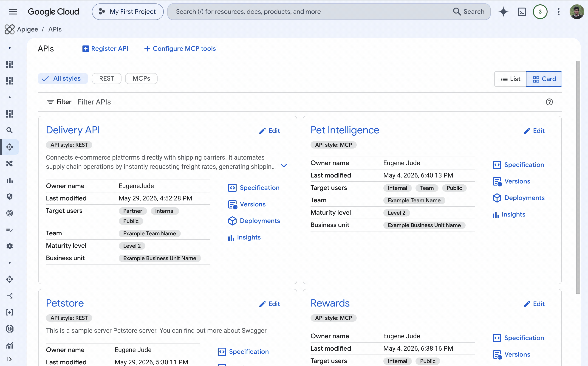This screenshot has height=366, width=588.
Task: Click the crossed-arrows shuffle sidebar icon
Action: pyautogui.click(x=9, y=164)
